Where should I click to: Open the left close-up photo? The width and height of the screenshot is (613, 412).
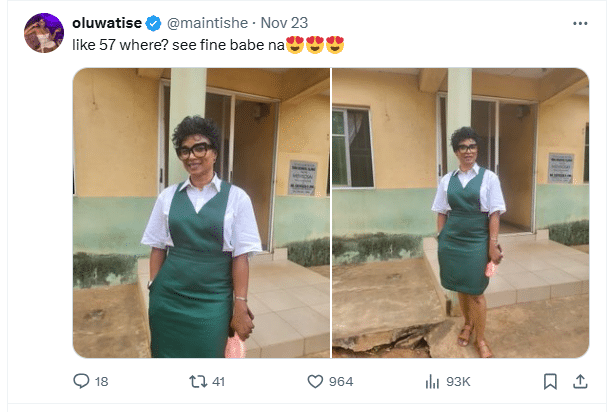pyautogui.click(x=201, y=212)
